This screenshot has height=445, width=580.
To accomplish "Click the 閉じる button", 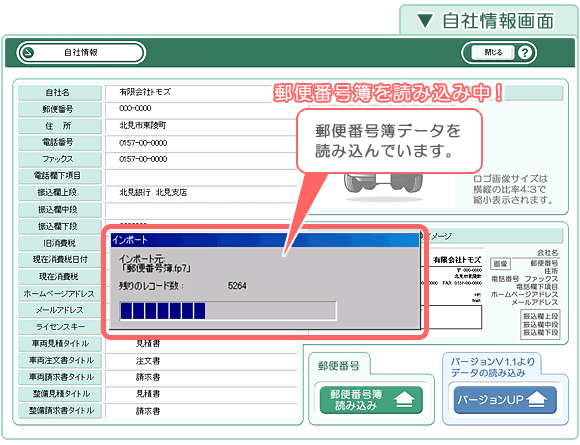I will click(x=493, y=53).
